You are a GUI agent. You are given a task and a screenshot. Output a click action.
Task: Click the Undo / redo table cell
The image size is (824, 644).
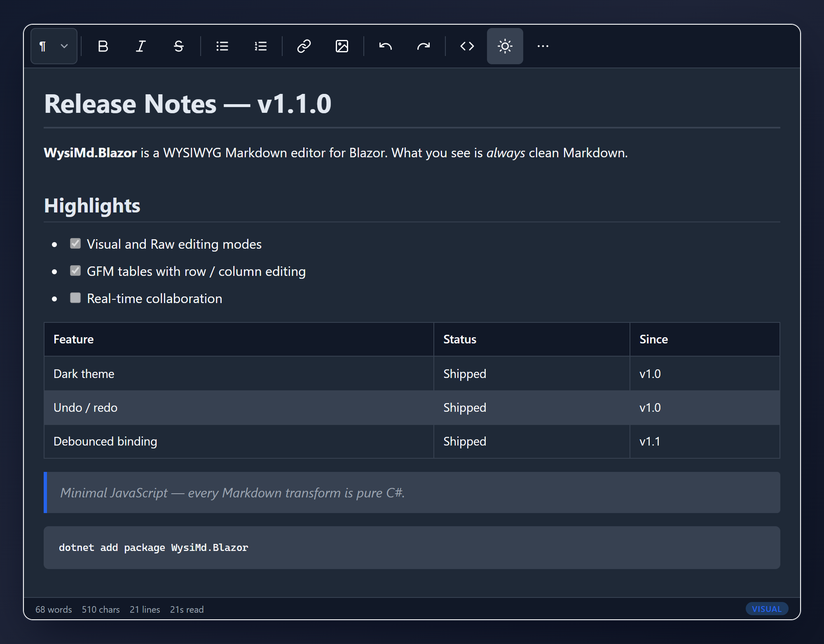pyautogui.click(x=239, y=408)
